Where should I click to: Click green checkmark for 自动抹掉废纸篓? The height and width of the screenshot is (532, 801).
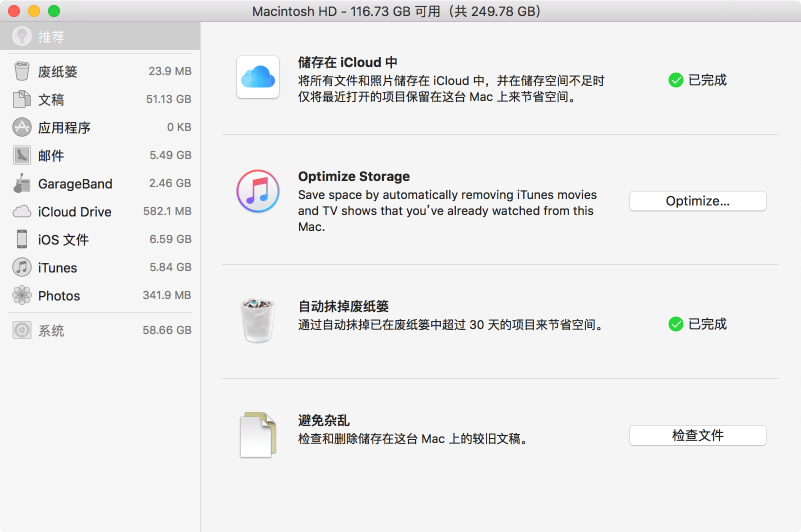pyautogui.click(x=675, y=324)
